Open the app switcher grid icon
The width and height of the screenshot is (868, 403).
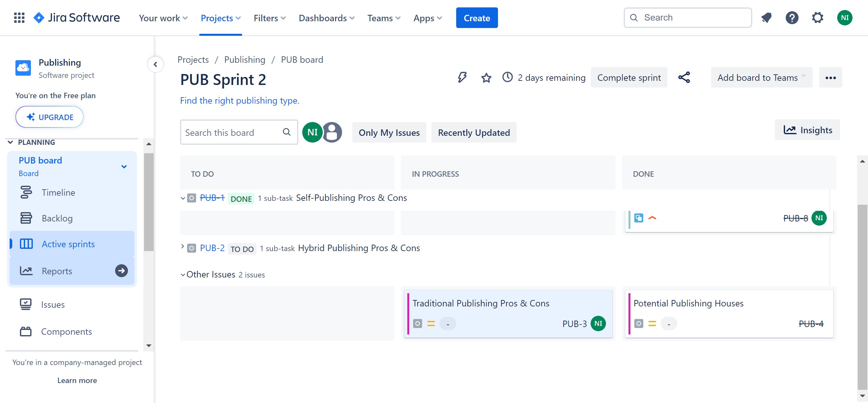tap(19, 17)
